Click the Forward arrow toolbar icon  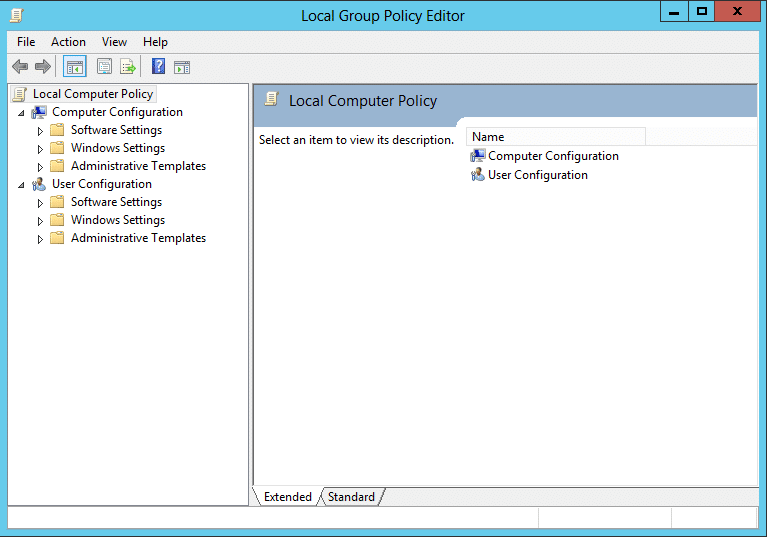[43, 67]
